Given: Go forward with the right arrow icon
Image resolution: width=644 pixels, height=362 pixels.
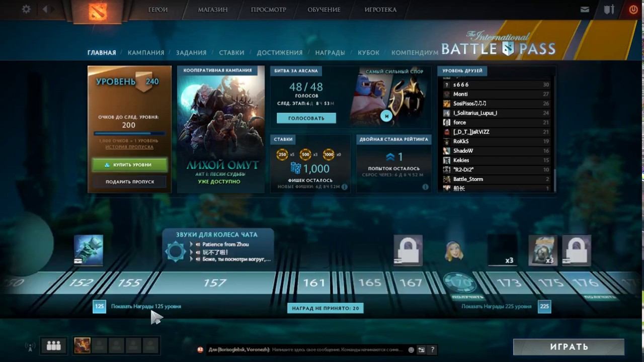Looking at the screenshot, I should coord(52,9).
